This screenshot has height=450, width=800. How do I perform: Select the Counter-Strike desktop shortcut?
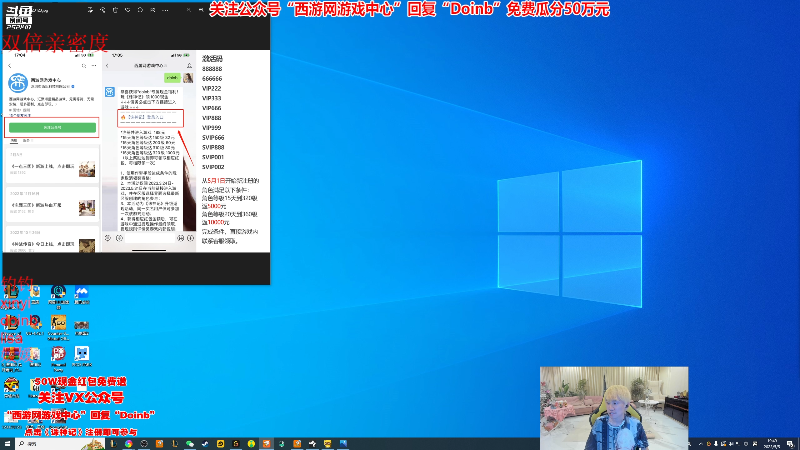pyautogui.click(x=58, y=327)
